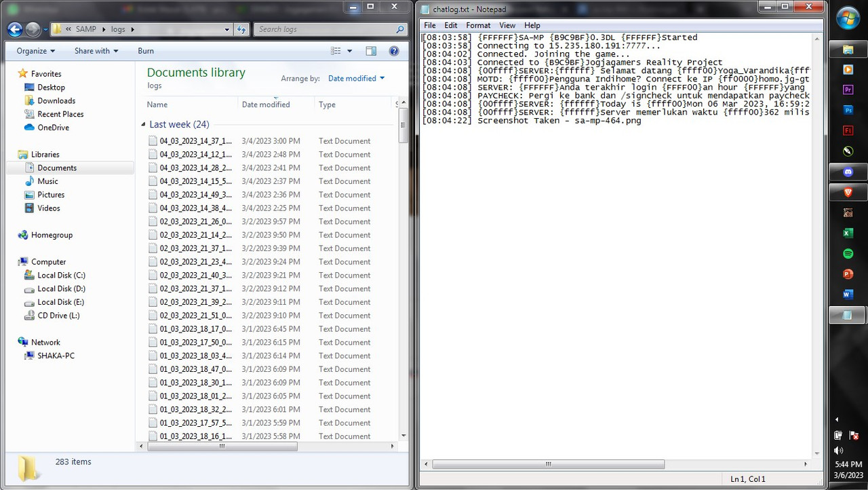Open the recent pages dropdown arrow
The width and height of the screenshot is (868, 490).
(45, 30)
